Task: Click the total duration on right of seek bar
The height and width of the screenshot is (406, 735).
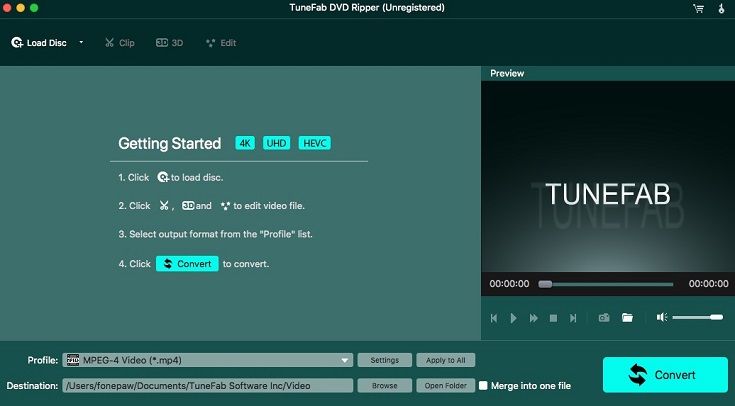Action: [708, 284]
